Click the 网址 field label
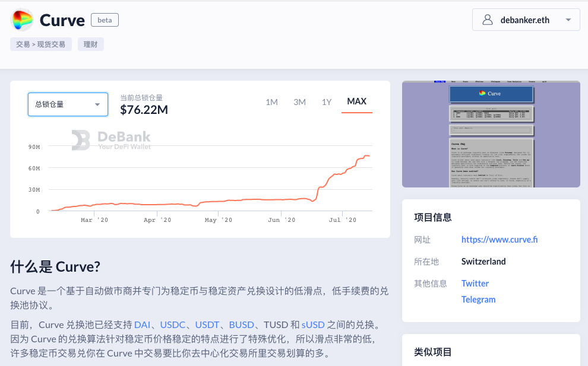 (422, 240)
